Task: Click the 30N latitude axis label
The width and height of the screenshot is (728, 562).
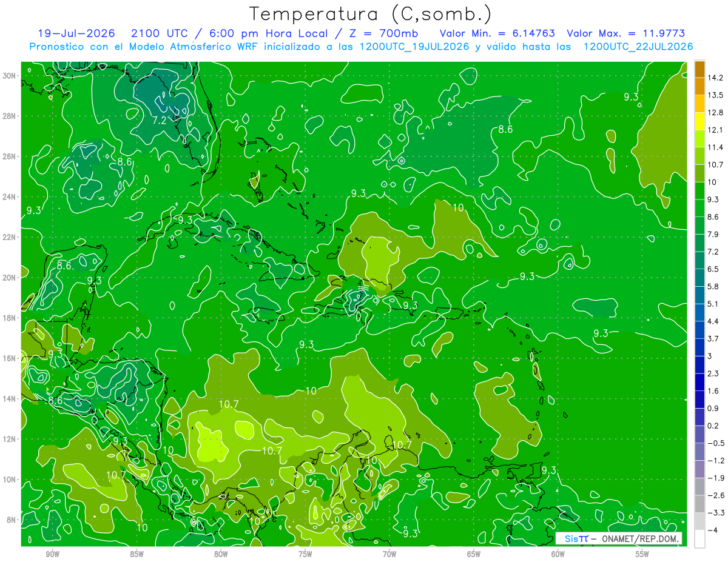Action: tap(10, 76)
